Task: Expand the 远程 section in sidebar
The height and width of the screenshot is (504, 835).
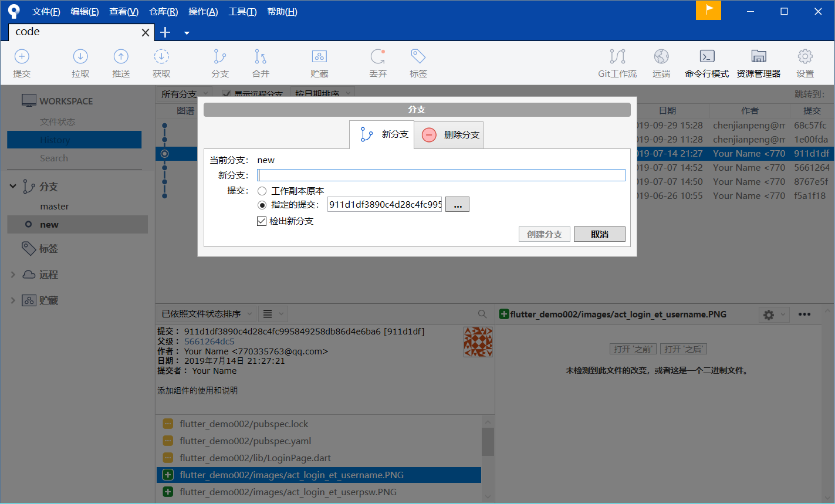Action: tap(12, 274)
